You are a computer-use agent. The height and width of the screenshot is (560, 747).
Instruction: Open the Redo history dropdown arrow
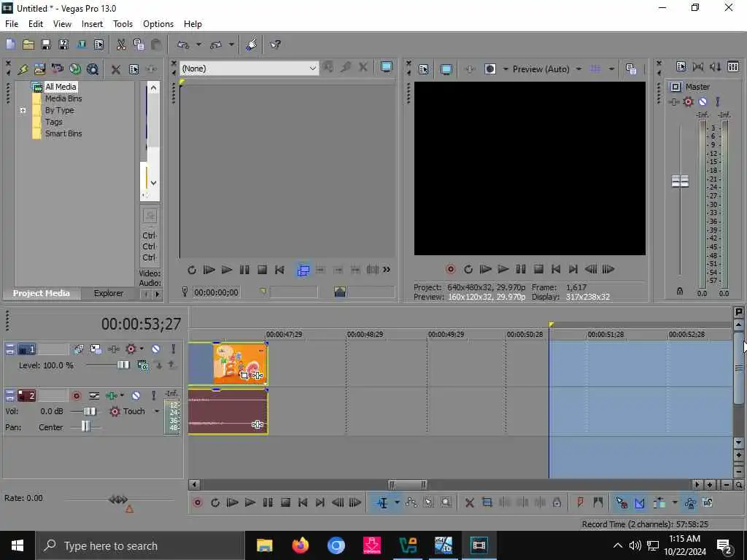[x=231, y=44]
